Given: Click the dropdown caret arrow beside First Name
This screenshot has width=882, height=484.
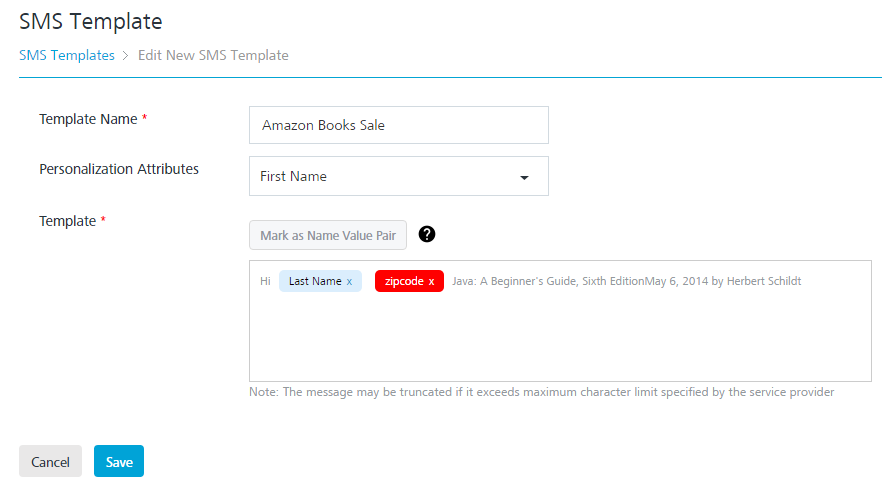Looking at the screenshot, I should [523, 178].
